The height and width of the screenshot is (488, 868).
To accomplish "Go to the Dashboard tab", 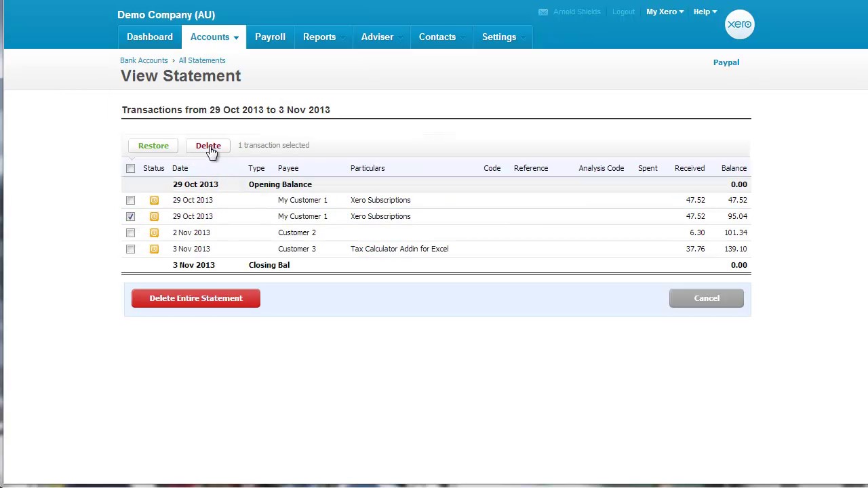I will pos(150,37).
